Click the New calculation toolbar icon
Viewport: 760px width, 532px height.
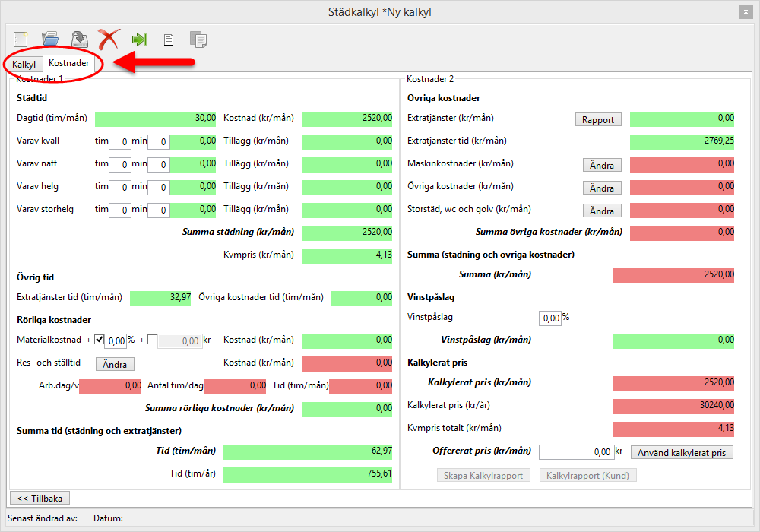21,39
